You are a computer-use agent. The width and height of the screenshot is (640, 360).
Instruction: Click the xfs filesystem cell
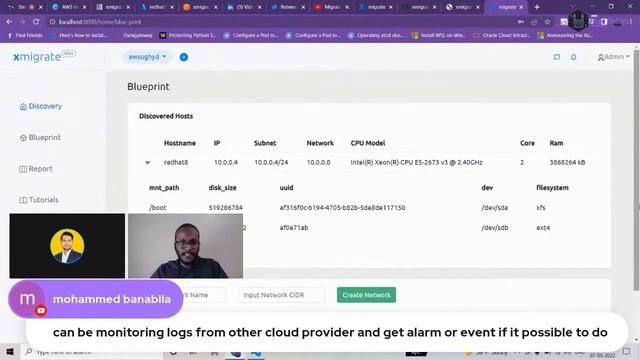[541, 208]
